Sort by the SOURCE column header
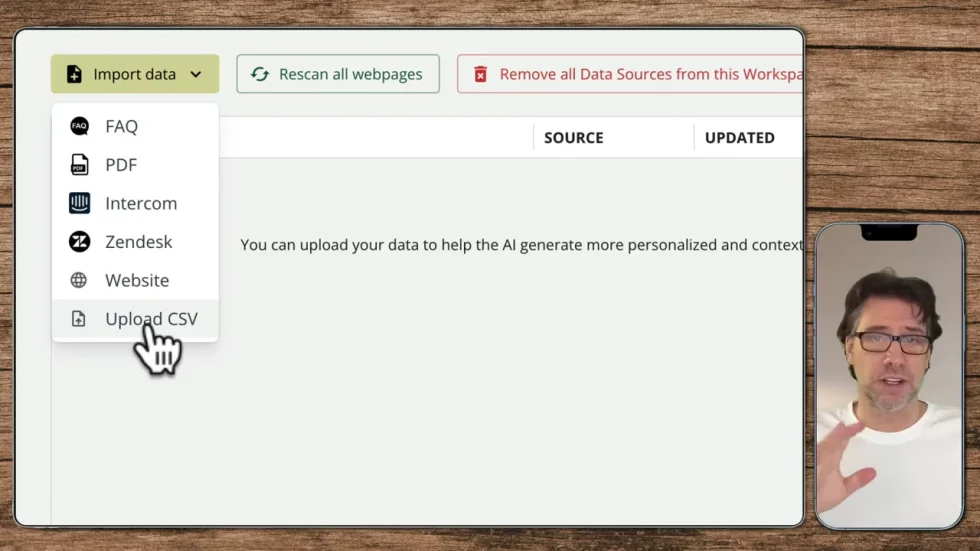980x551 pixels. (573, 138)
